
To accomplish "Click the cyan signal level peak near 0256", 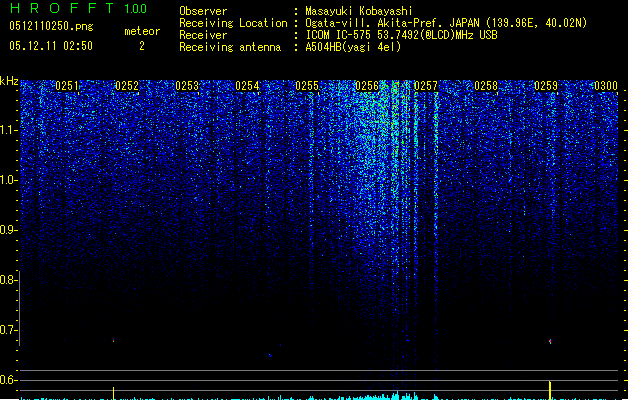I will pos(397,395).
